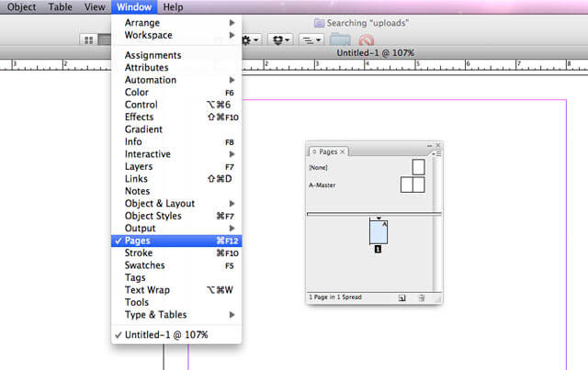The width and height of the screenshot is (588, 370).
Task: Collapse the Pages panel with the minimize dash
Action: tap(429, 145)
